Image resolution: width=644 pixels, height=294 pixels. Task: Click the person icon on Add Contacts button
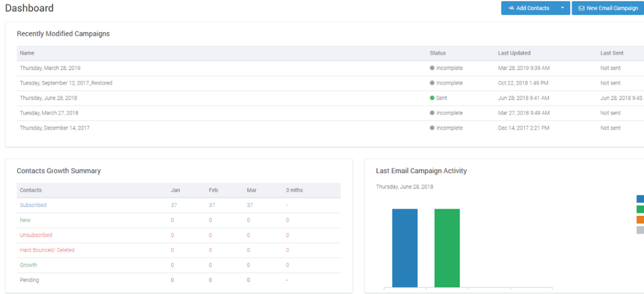[511, 8]
